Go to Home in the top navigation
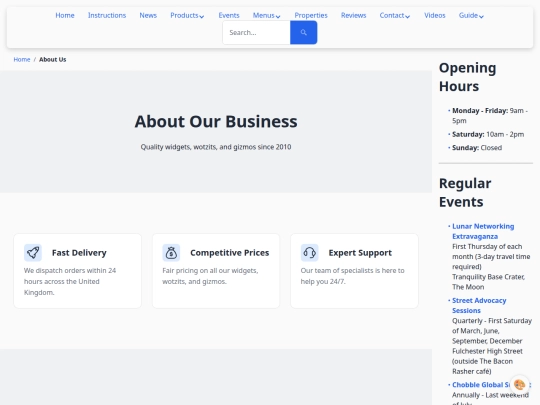Viewport: 540px width, 405px height. (65, 15)
